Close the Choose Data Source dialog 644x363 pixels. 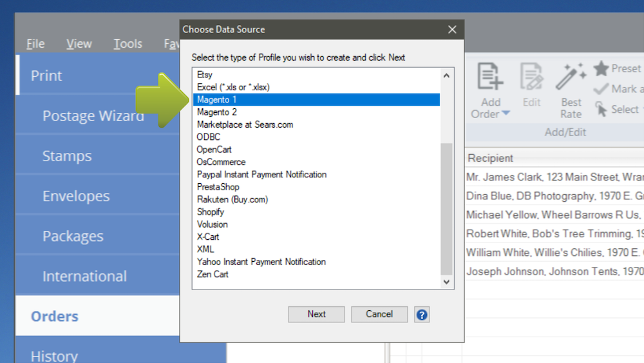pos(452,30)
